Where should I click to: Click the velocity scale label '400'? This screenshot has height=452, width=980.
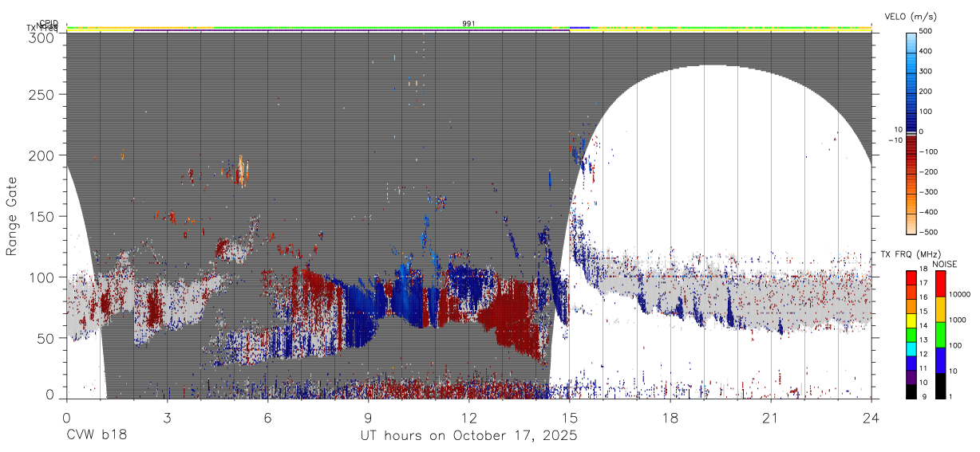click(926, 52)
